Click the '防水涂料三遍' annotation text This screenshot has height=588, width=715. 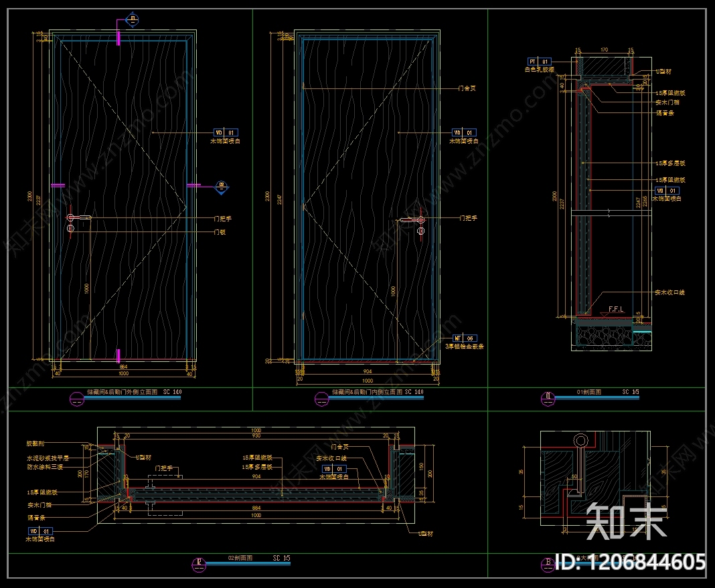(45, 467)
